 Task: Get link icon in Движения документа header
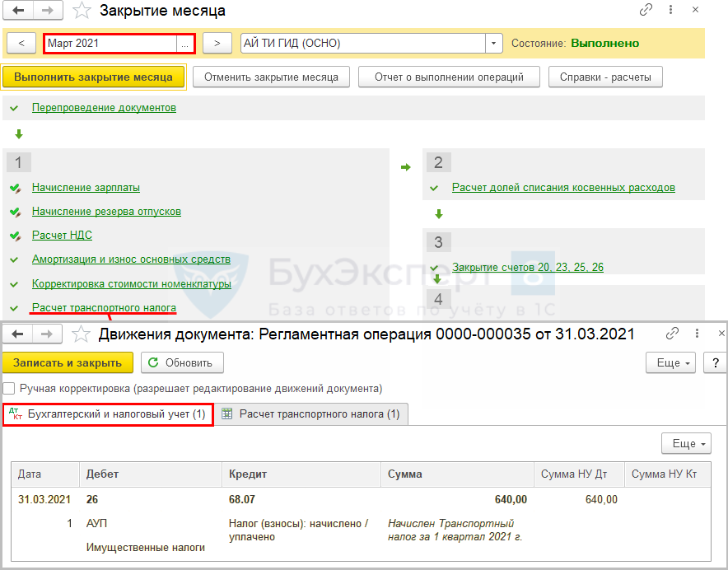(672, 334)
